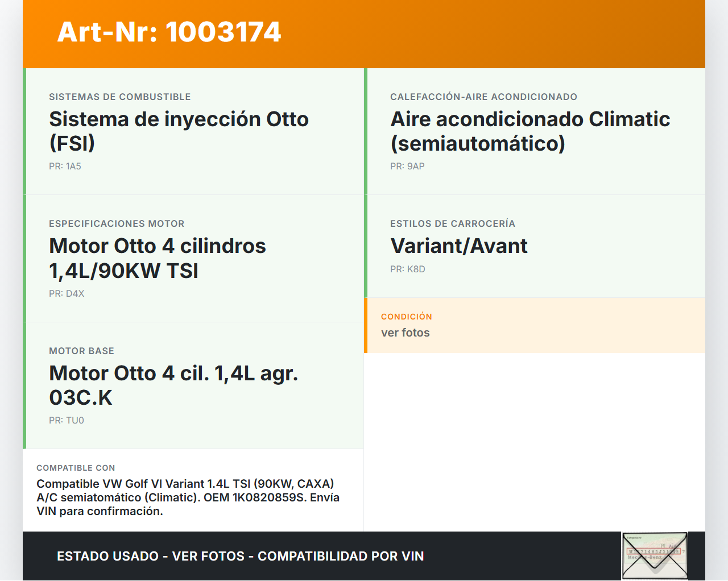The width and height of the screenshot is (728, 581).
Task: Click the 'SISTEMAS DE COMBUSTIBLE' label
Action: point(120,97)
